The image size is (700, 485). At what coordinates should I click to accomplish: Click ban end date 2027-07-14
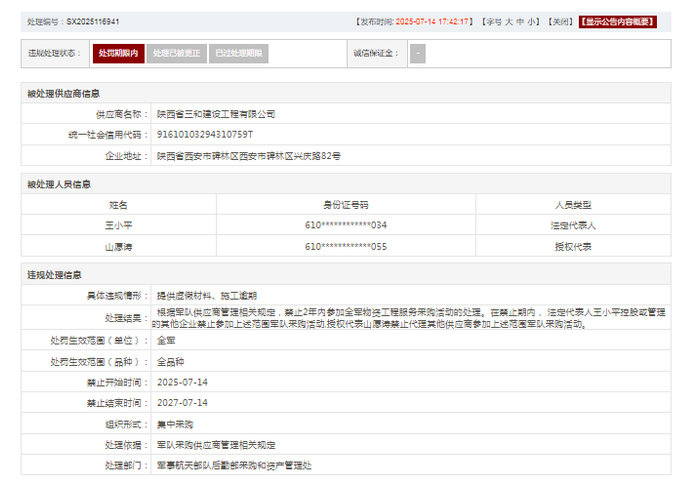tap(182, 403)
